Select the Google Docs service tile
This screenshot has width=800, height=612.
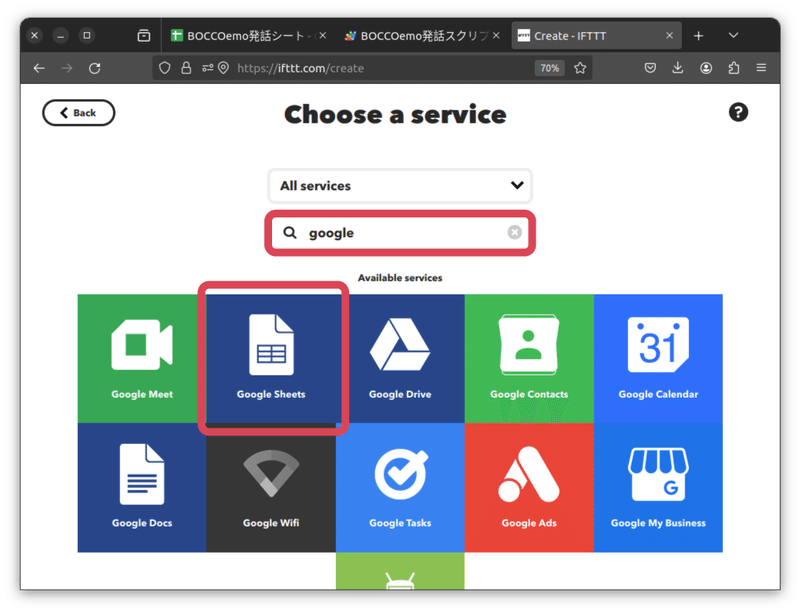point(142,488)
